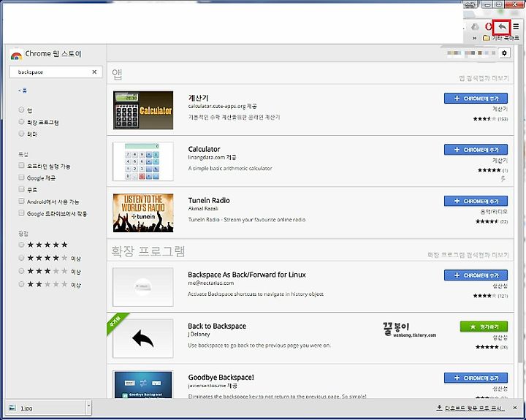Open the TuneIn Radio thumbnail
This screenshot has height=420, width=526.
tap(143, 213)
